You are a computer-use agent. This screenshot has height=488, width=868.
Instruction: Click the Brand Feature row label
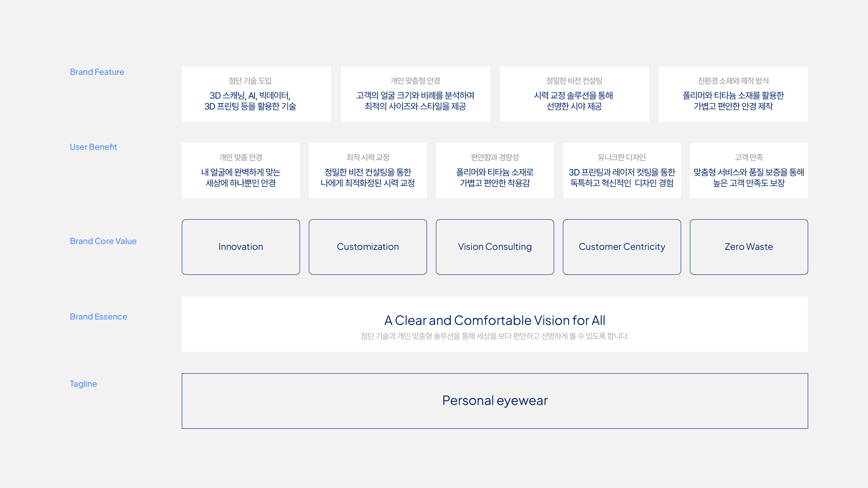(97, 72)
